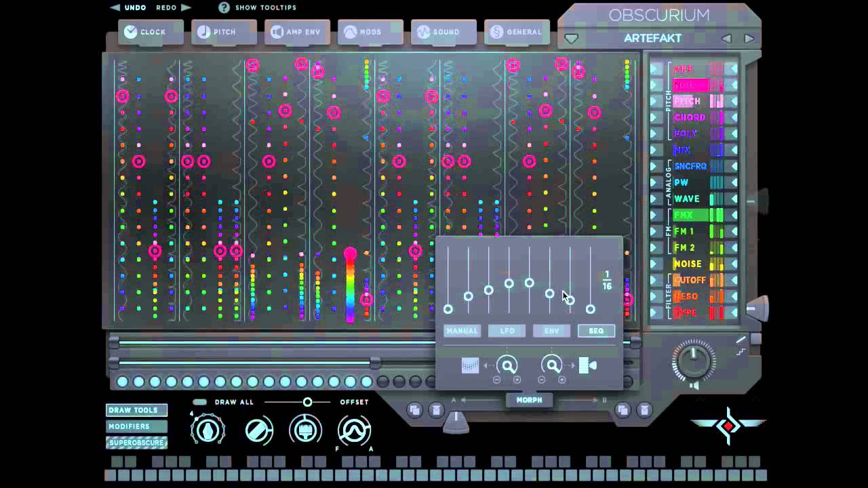Viewport: 868px width, 488px height.
Task: Select the NOISE parameter lane
Action: click(690, 264)
